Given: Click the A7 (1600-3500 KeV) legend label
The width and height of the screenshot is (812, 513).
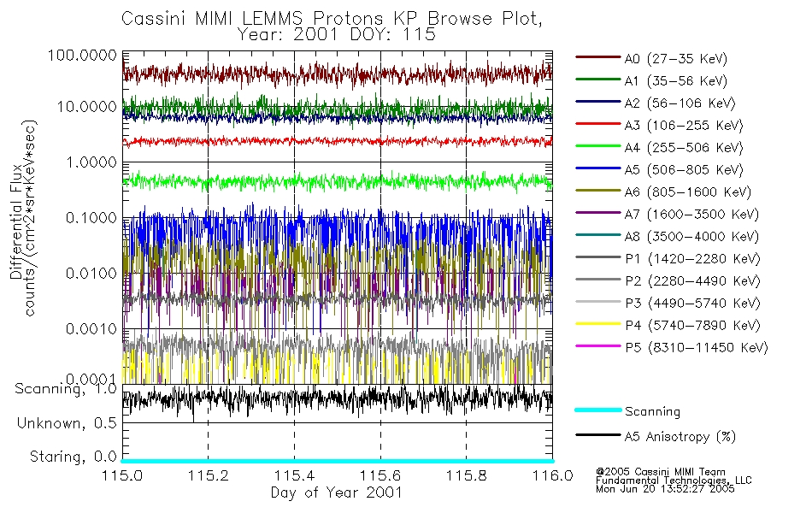Looking at the screenshot, I should point(691,215).
